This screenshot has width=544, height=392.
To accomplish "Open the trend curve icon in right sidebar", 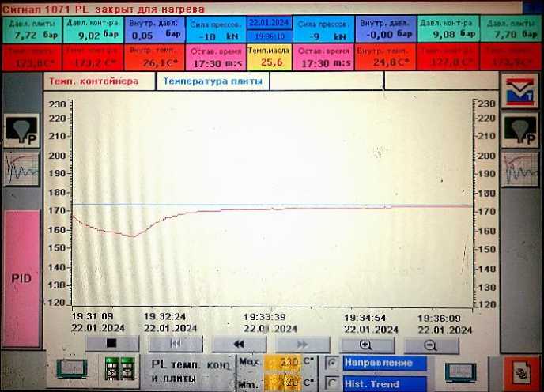I will [x=519, y=169].
